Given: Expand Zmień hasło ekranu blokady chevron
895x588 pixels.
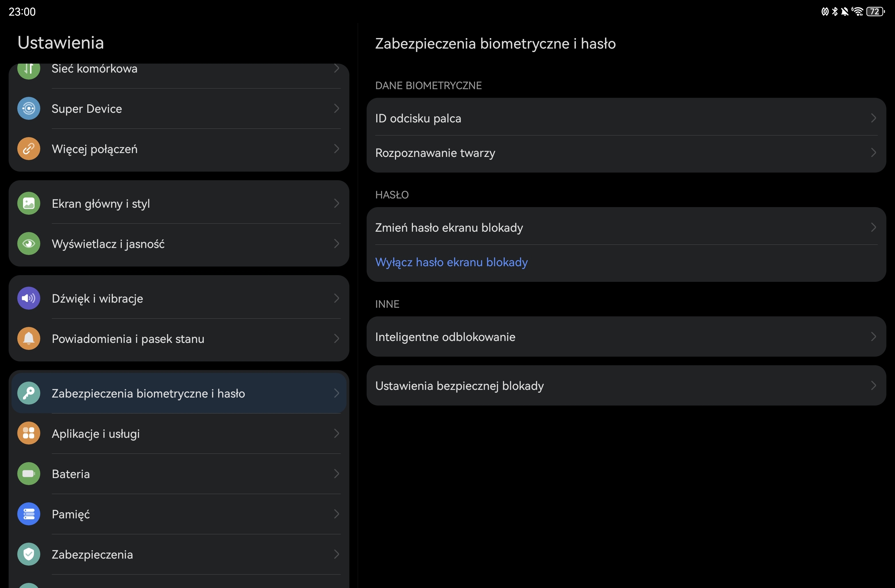Looking at the screenshot, I should point(874,227).
